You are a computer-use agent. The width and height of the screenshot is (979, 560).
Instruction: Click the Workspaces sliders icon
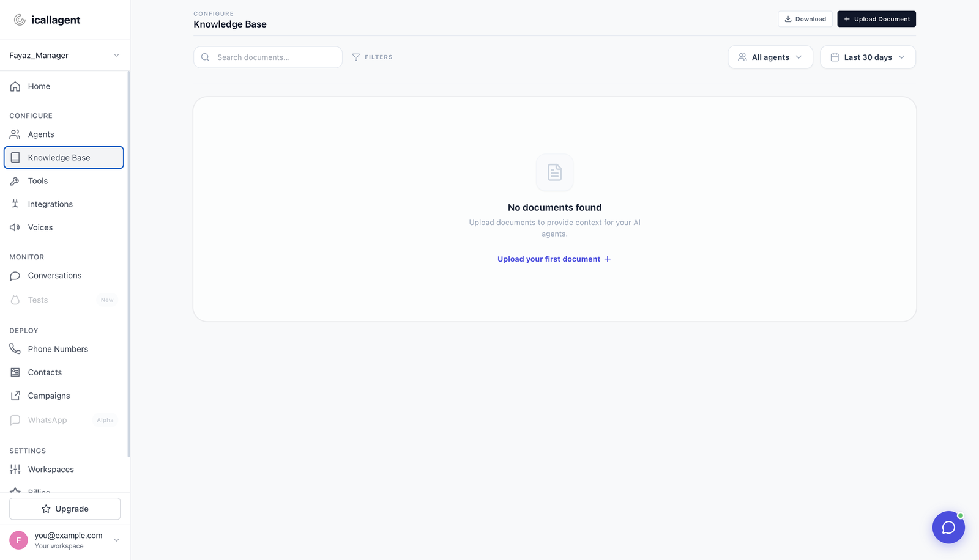15,470
